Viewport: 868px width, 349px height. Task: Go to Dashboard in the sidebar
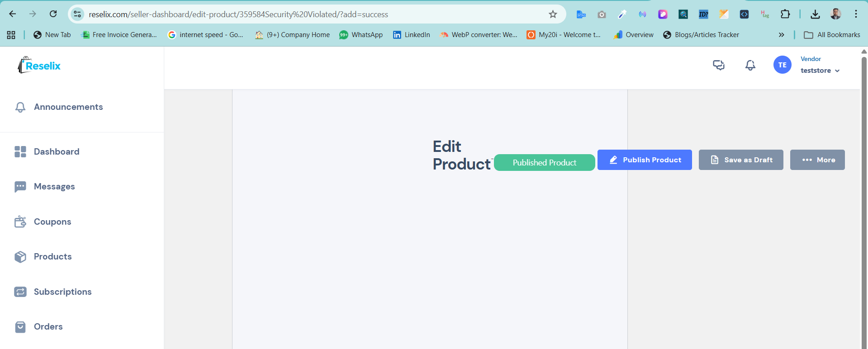[56, 152]
